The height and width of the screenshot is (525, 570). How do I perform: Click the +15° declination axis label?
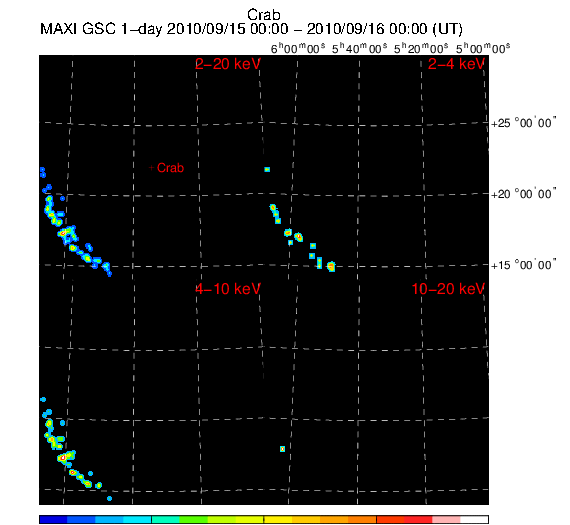tap(523, 265)
